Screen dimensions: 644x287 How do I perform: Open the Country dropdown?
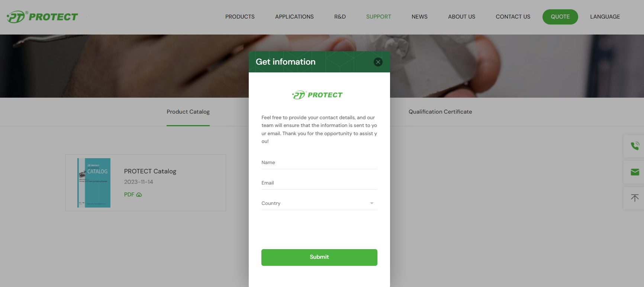point(319,203)
